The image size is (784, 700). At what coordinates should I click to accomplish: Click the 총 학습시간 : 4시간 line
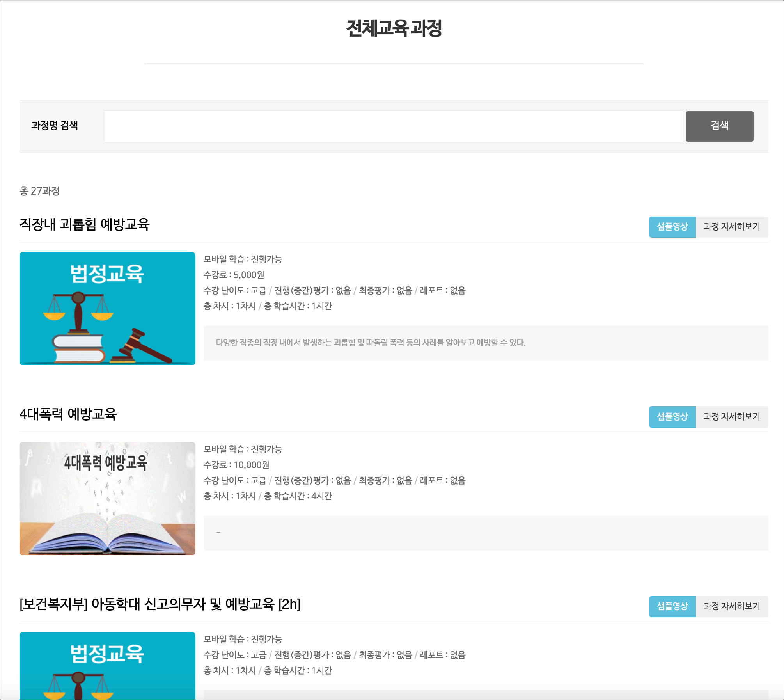click(298, 496)
